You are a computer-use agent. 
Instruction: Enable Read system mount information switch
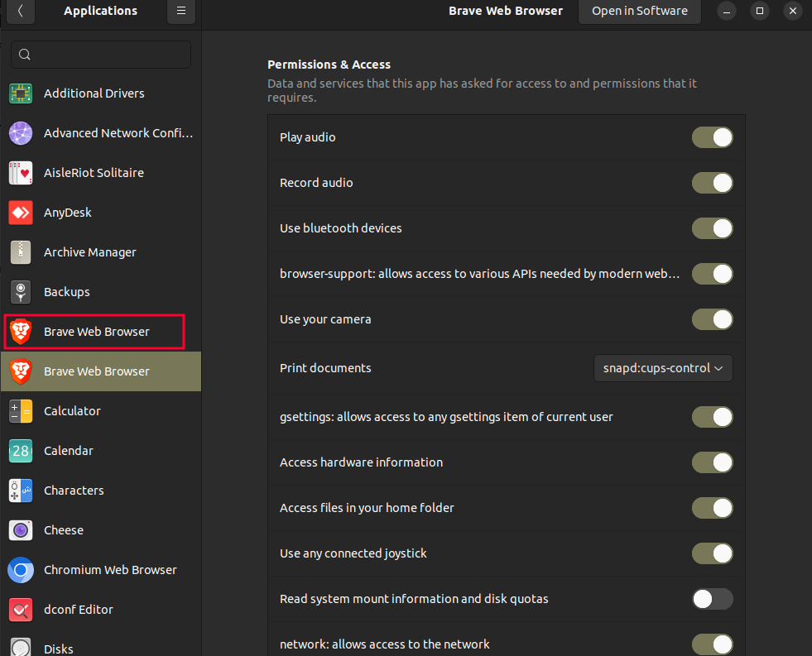(x=712, y=599)
